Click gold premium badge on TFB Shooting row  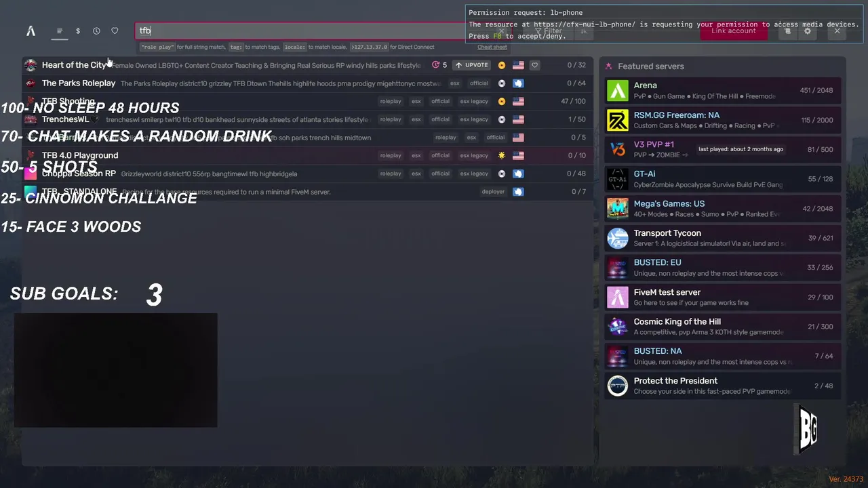click(502, 101)
